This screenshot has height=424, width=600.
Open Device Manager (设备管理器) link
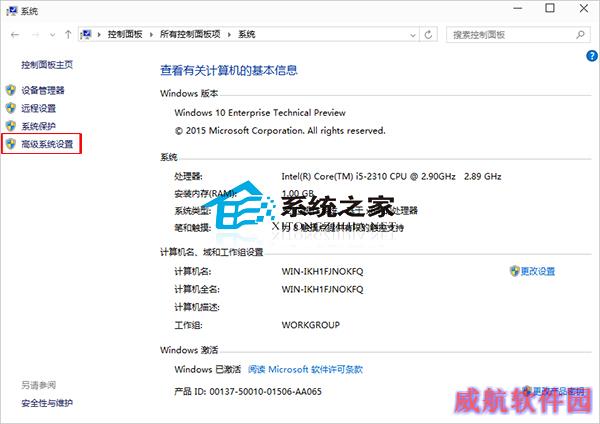tap(43, 90)
